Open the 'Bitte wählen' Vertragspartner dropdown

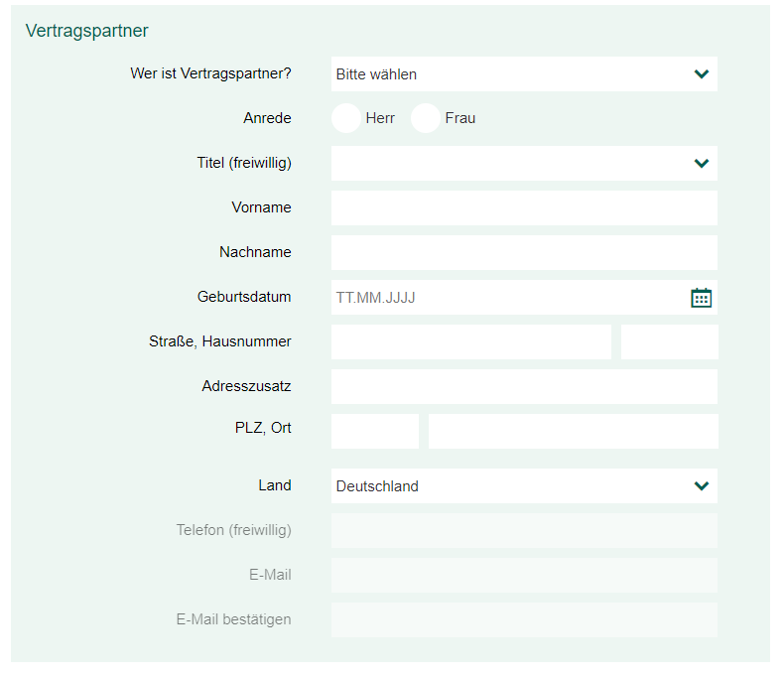click(x=524, y=74)
